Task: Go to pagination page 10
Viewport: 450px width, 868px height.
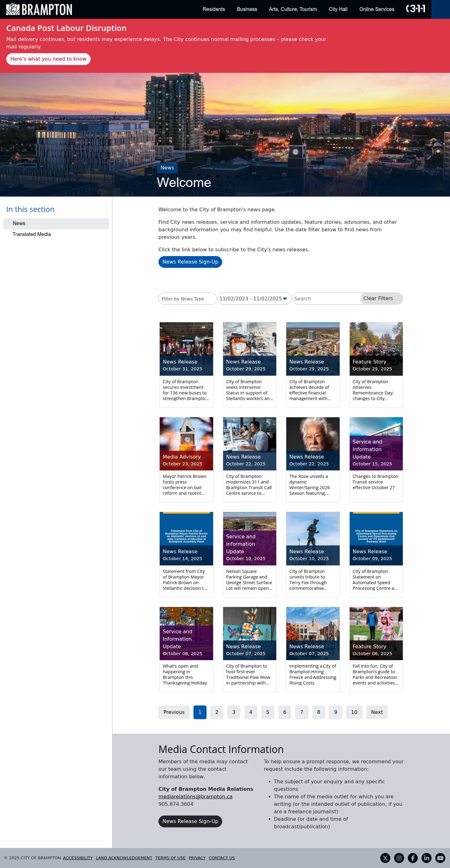Action: click(354, 712)
